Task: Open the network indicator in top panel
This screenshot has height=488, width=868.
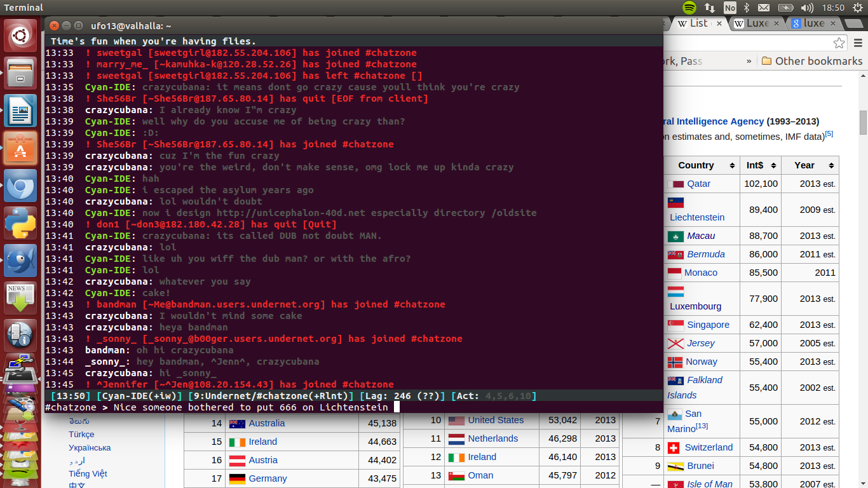Action: pos(710,8)
